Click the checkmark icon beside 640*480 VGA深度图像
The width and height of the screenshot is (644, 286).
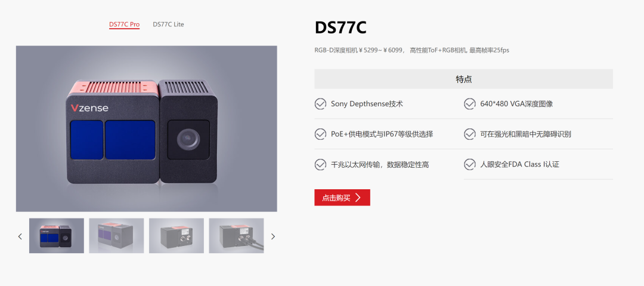coord(469,104)
